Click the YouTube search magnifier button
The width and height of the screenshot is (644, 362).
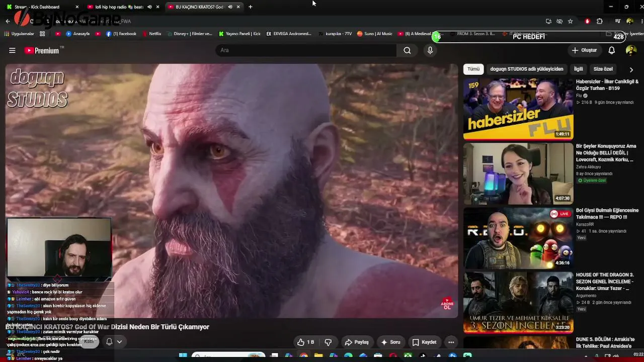(407, 50)
